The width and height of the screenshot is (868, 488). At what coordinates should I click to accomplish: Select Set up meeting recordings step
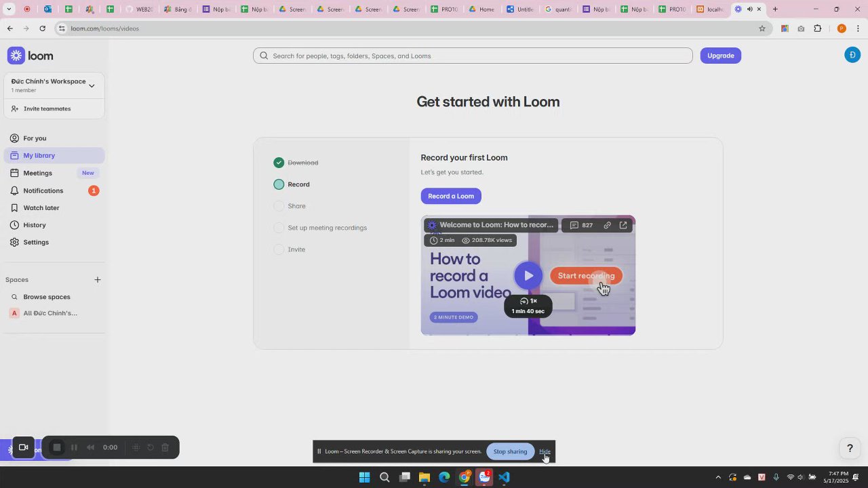[x=320, y=228]
